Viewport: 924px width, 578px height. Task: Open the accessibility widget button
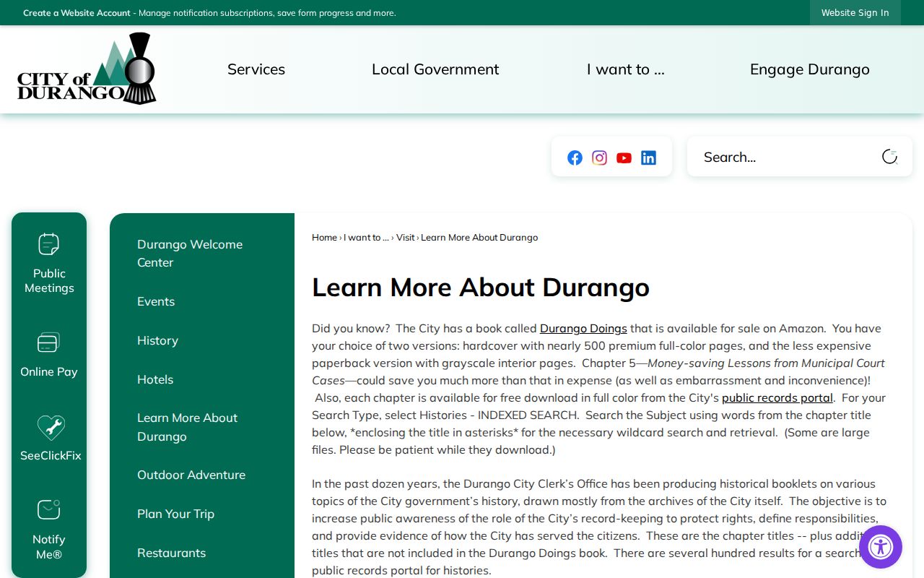(881, 547)
